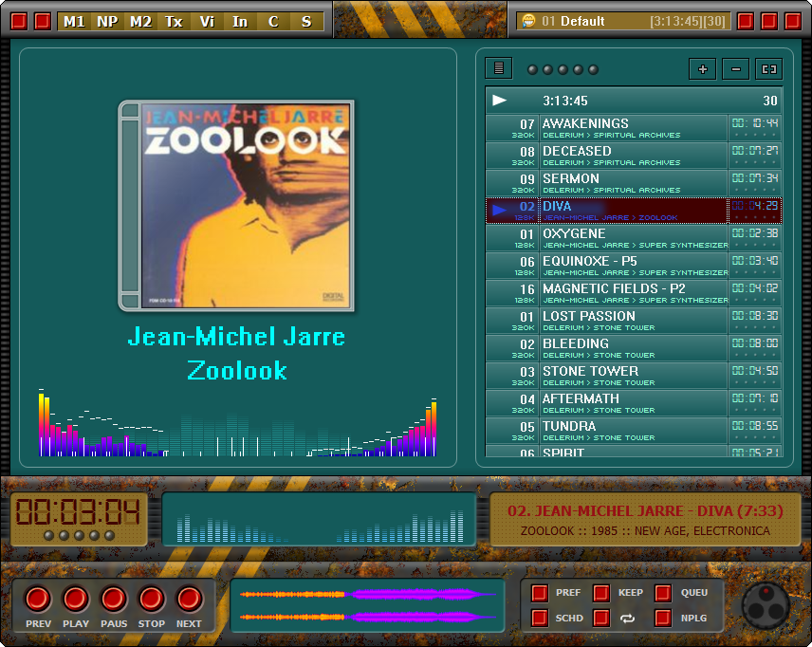
Task: Enable the QUEU option
Action: tap(663, 593)
